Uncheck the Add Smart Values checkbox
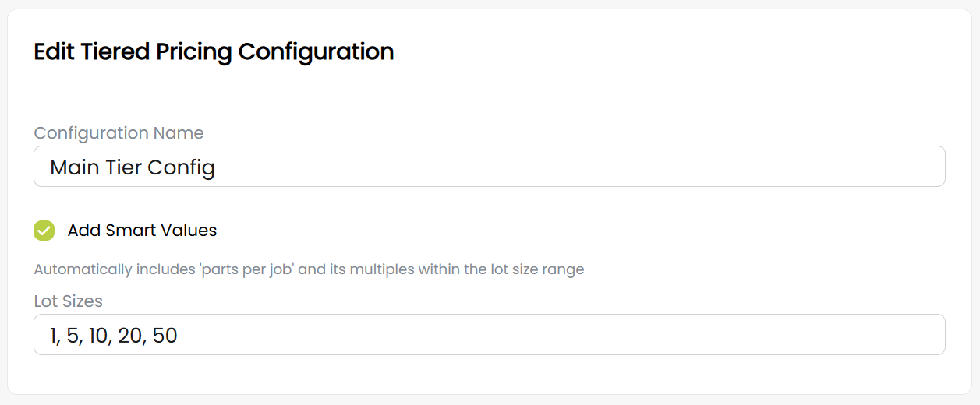Viewport: 980px width, 405px height. (44, 231)
